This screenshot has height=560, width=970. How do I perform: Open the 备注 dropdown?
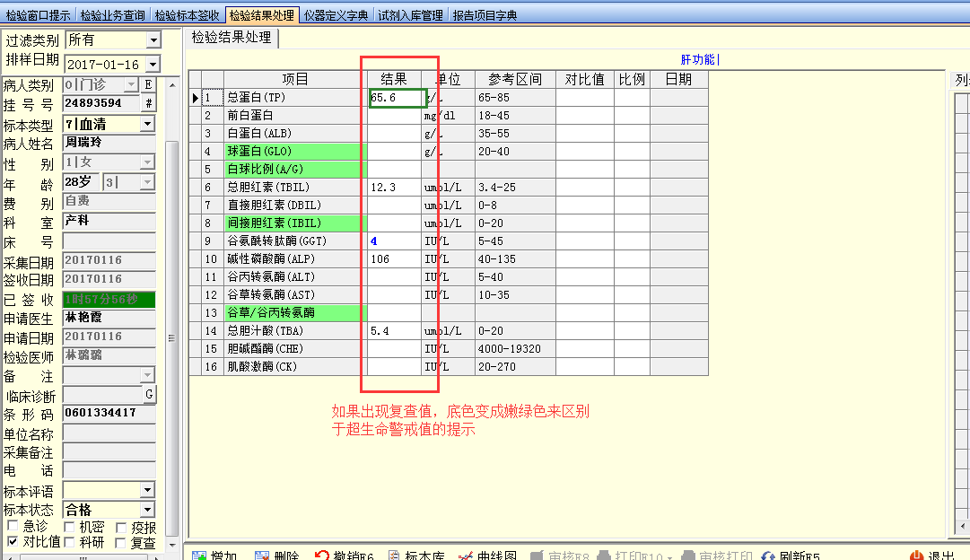pyautogui.click(x=147, y=375)
